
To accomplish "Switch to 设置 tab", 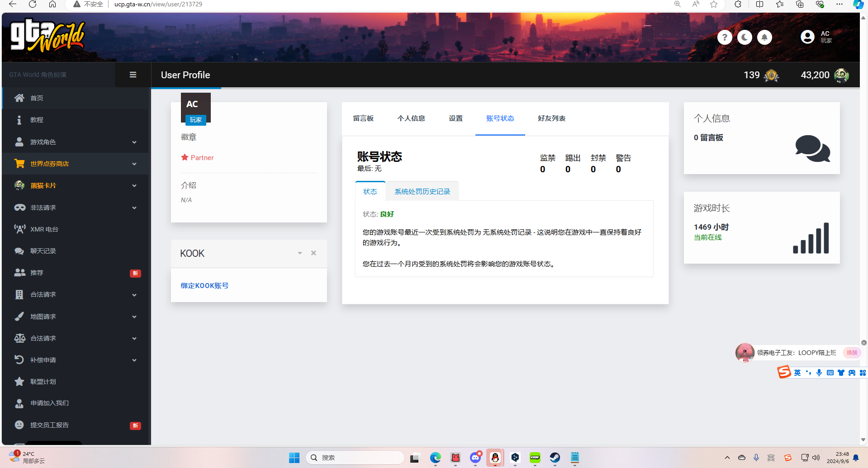I will point(455,118).
